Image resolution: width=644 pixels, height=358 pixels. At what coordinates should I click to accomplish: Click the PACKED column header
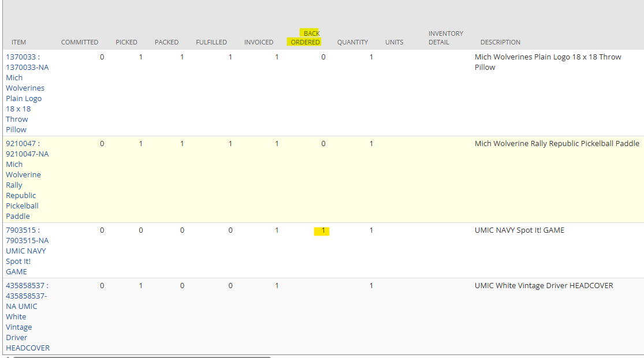pos(166,42)
